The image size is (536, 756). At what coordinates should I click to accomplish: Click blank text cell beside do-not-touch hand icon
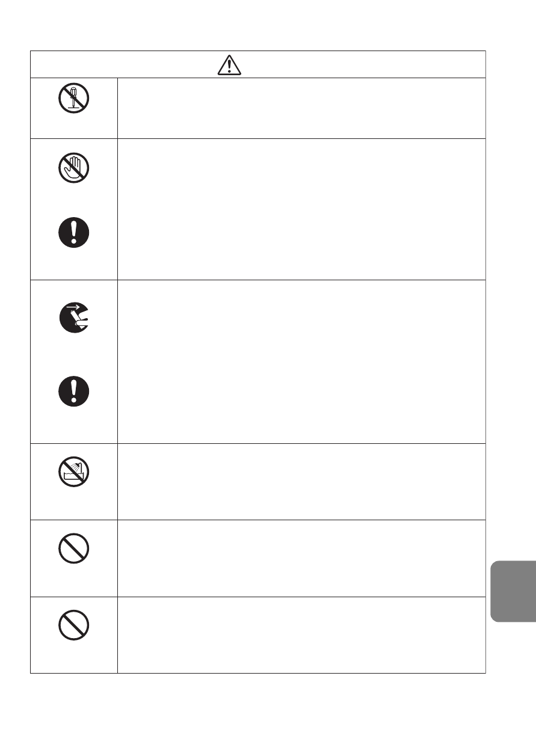tap(302, 209)
